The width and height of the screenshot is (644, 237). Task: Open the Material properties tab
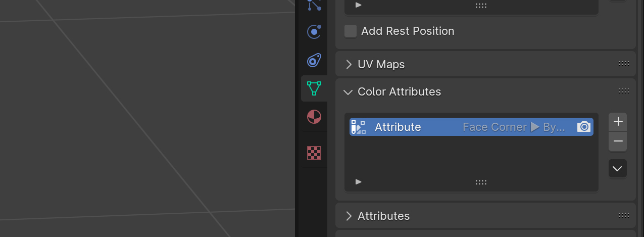[x=314, y=117]
